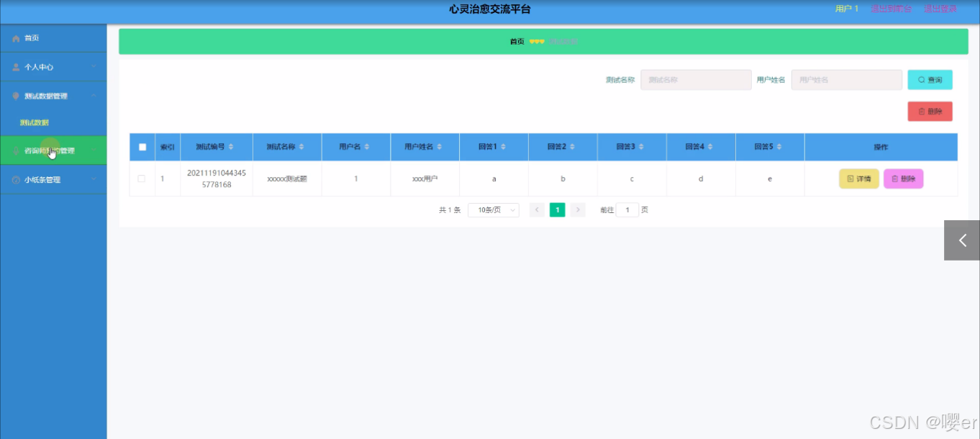Click the icon beside 测试数据管理
980x439 pixels.
pos(16,96)
